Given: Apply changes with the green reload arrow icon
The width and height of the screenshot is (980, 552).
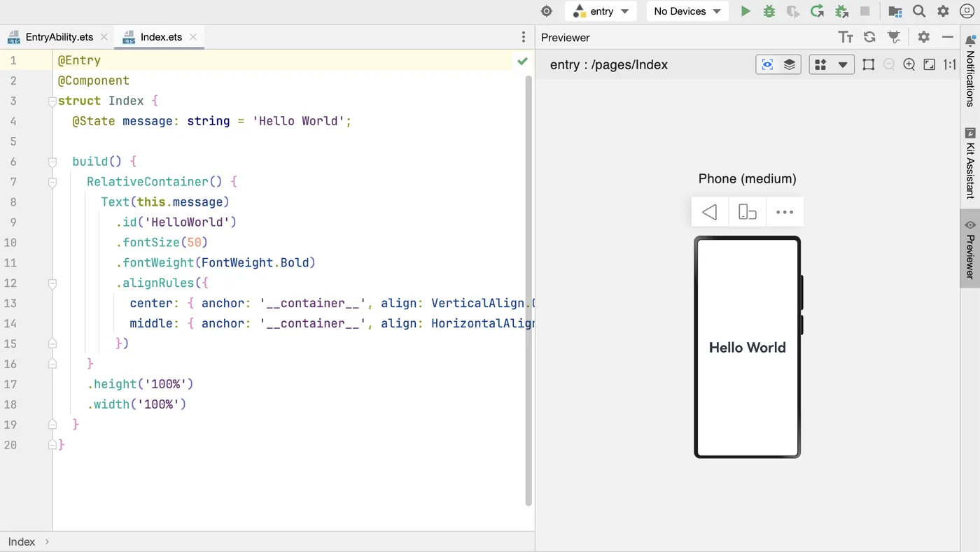Looking at the screenshot, I should pos(817,11).
